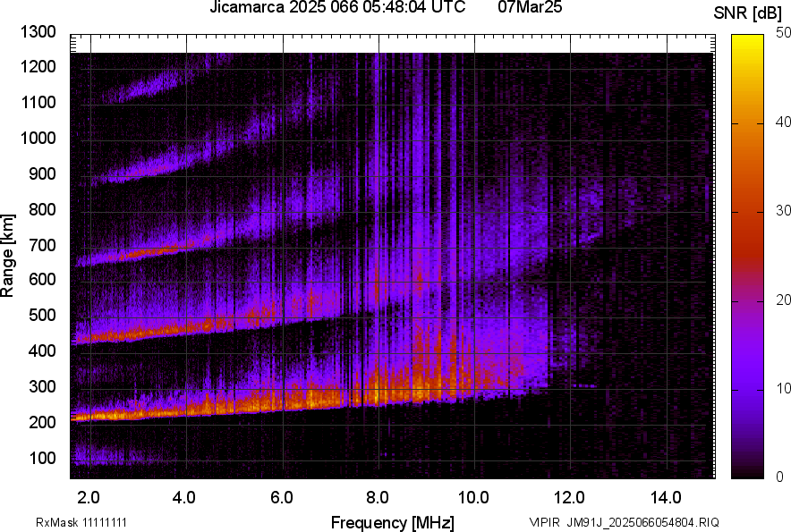Click the 14.0 tick on the frequency axis
This screenshot has height=532, width=791.
[666, 496]
